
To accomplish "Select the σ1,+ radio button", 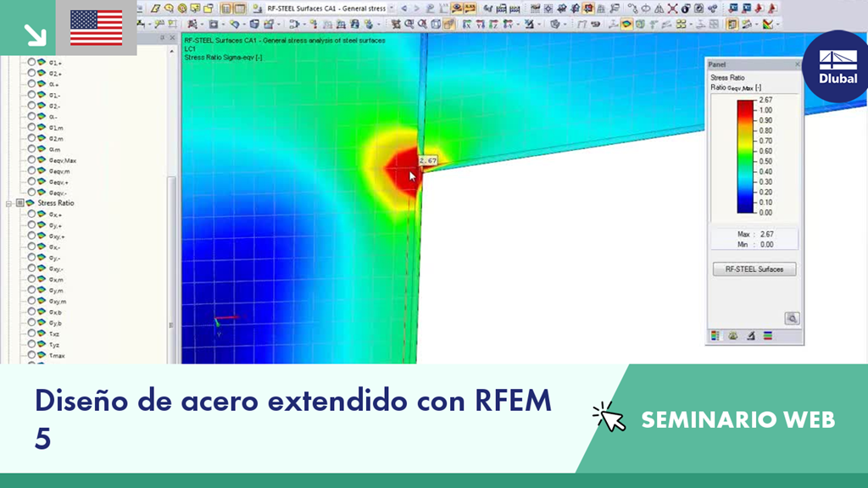I will (x=31, y=62).
